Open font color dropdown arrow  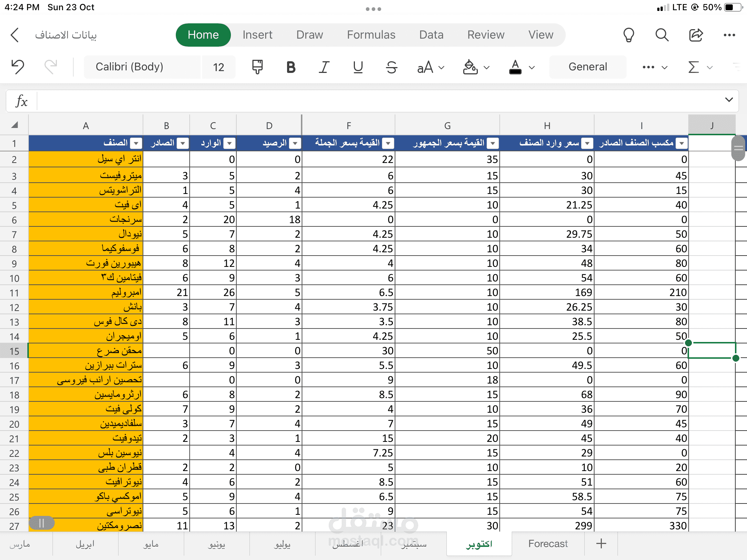[x=532, y=67]
